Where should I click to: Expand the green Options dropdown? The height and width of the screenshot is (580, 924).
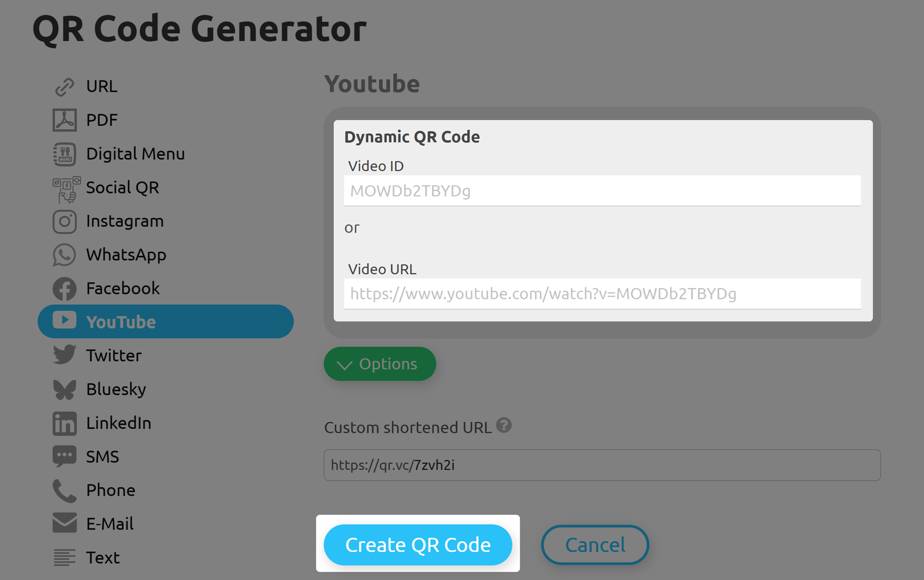click(379, 364)
